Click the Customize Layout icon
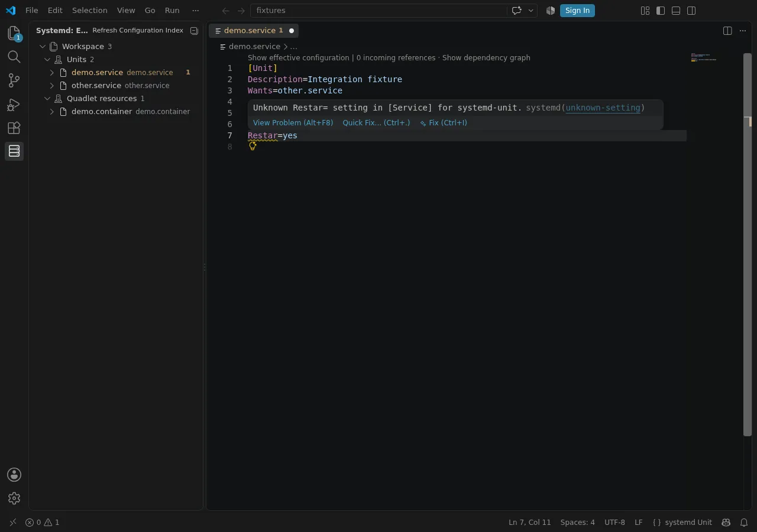 645,11
